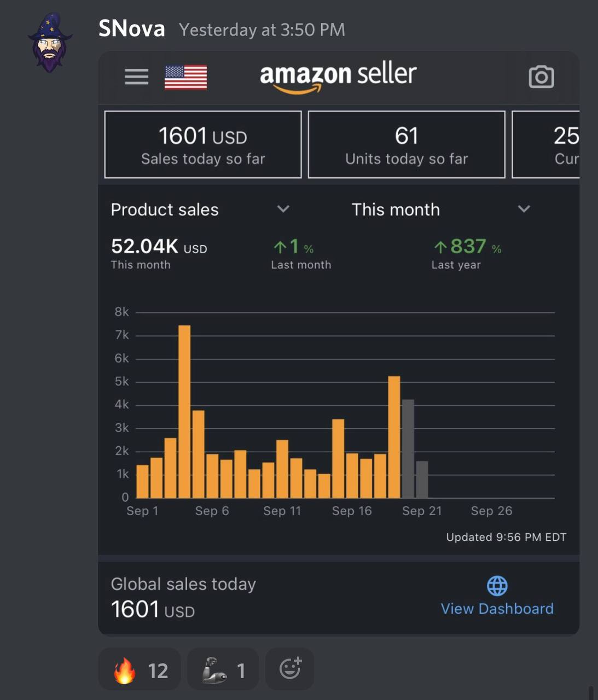Click SNova's wizard avatar

pyautogui.click(x=50, y=43)
